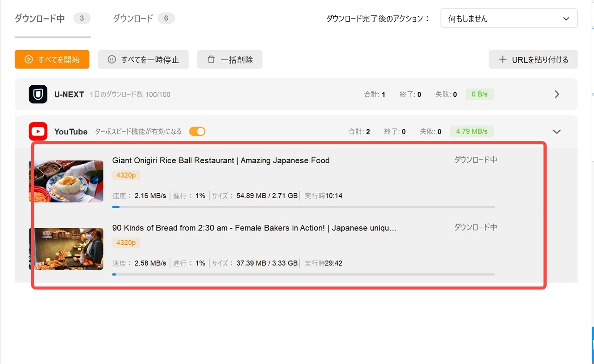Screen dimensions: 594x364
Task: Collapse the YouTube downloads list
Action: pos(556,131)
